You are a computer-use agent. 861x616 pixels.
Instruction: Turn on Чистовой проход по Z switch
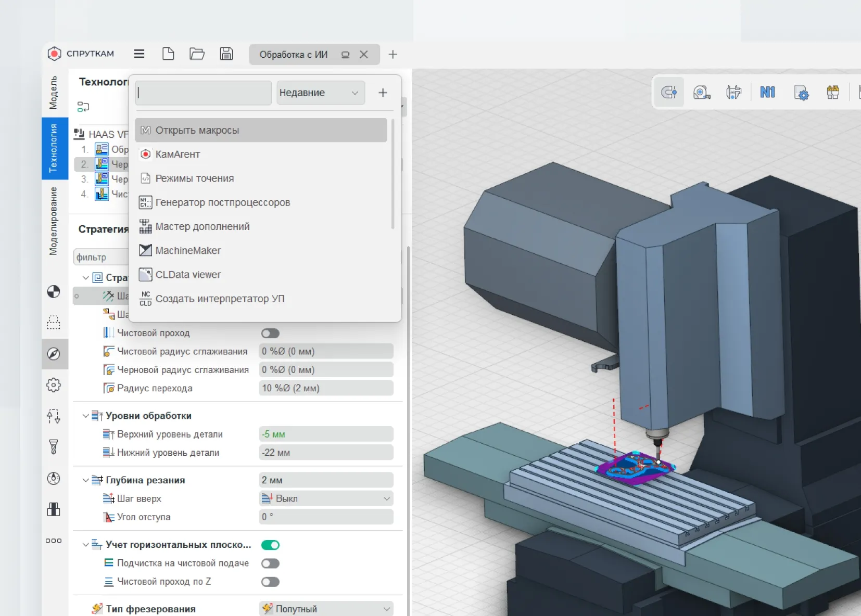[270, 582]
